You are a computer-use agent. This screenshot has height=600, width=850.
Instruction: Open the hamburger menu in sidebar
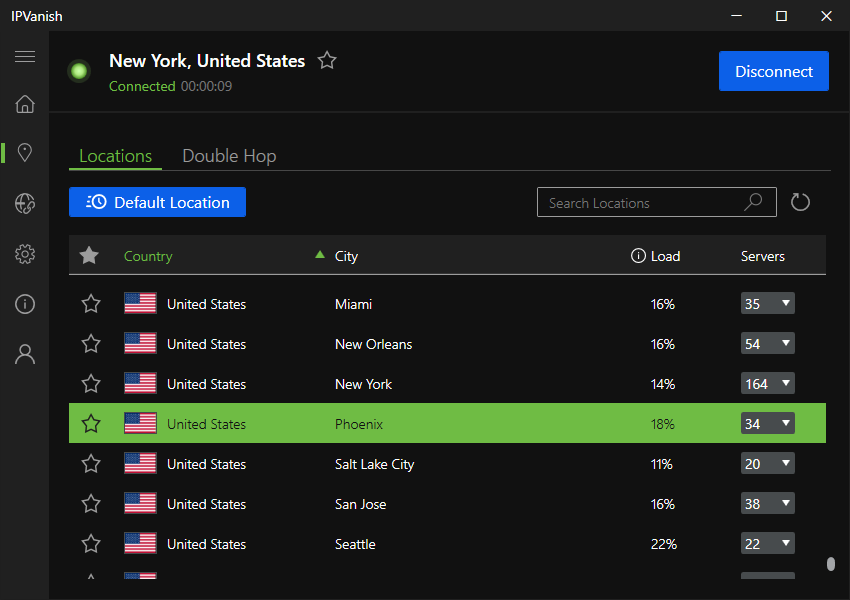coord(25,56)
